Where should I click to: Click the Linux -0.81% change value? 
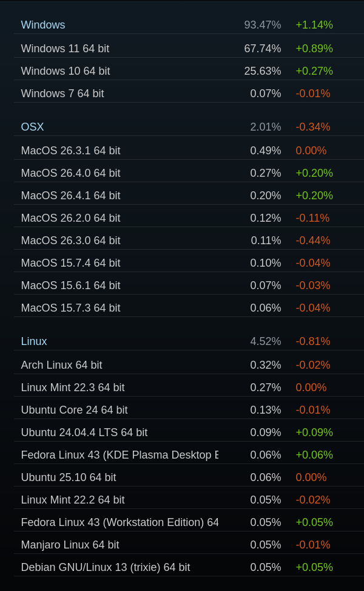[x=313, y=341]
